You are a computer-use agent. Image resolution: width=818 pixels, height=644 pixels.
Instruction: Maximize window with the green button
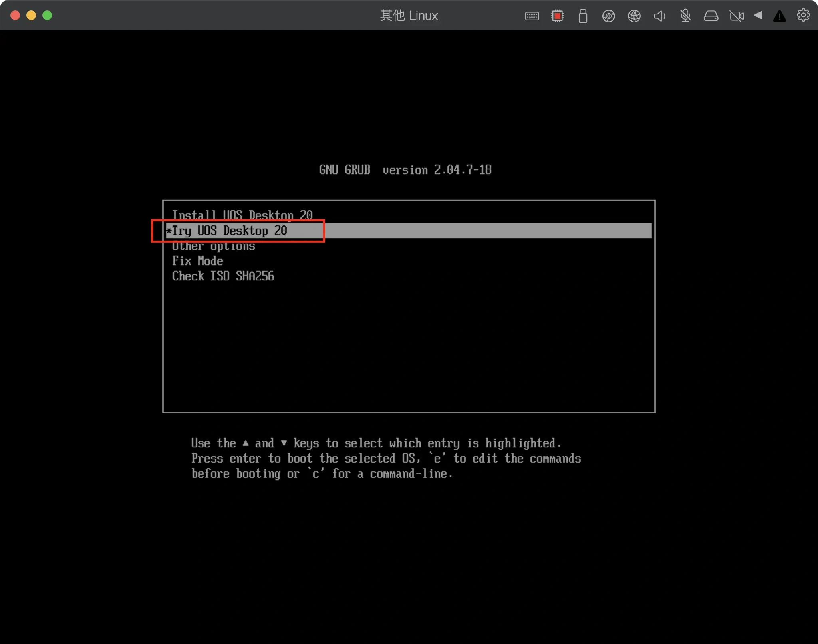47,15
